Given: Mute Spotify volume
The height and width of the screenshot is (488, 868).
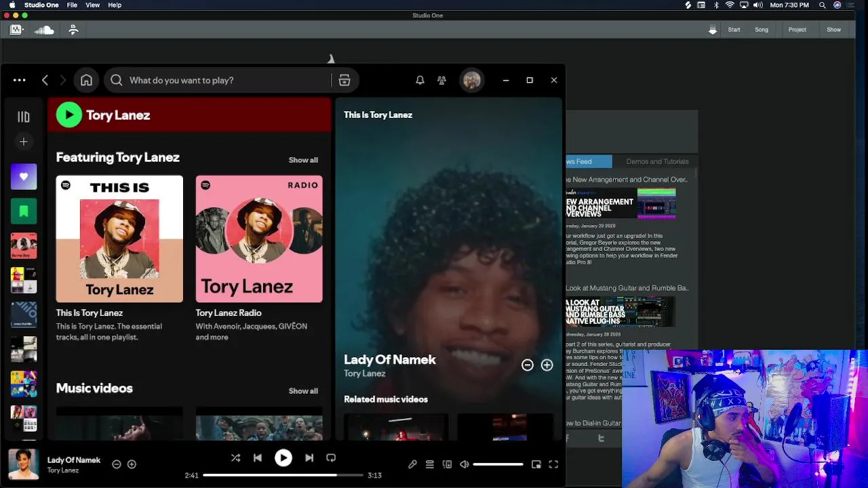Looking at the screenshot, I should tap(465, 464).
